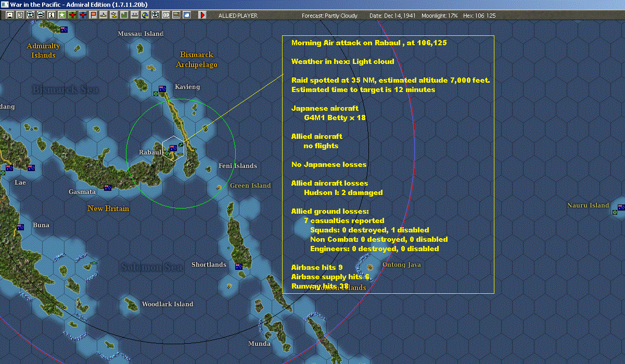This screenshot has height=364, width=625.
Task: Click the keyboard-style toolbar icon
Action: click(x=176, y=16)
